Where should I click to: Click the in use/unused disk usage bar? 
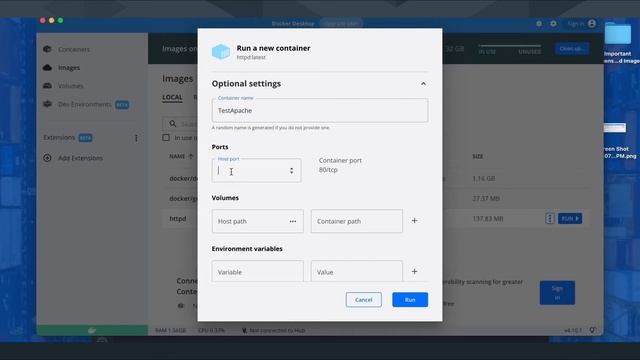510,46
